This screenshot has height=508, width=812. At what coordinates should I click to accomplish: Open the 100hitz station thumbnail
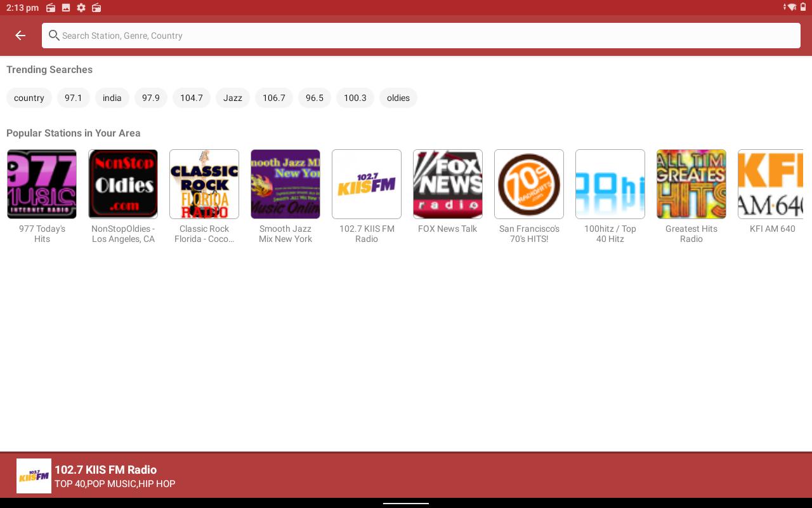610,184
